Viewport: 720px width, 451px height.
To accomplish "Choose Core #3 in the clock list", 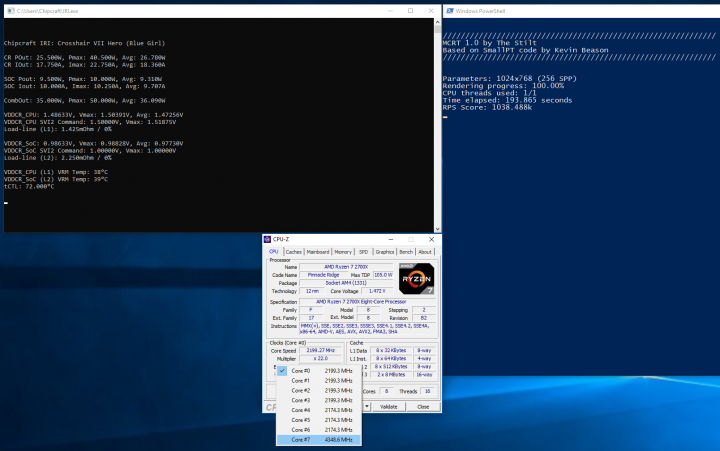I will coord(319,400).
